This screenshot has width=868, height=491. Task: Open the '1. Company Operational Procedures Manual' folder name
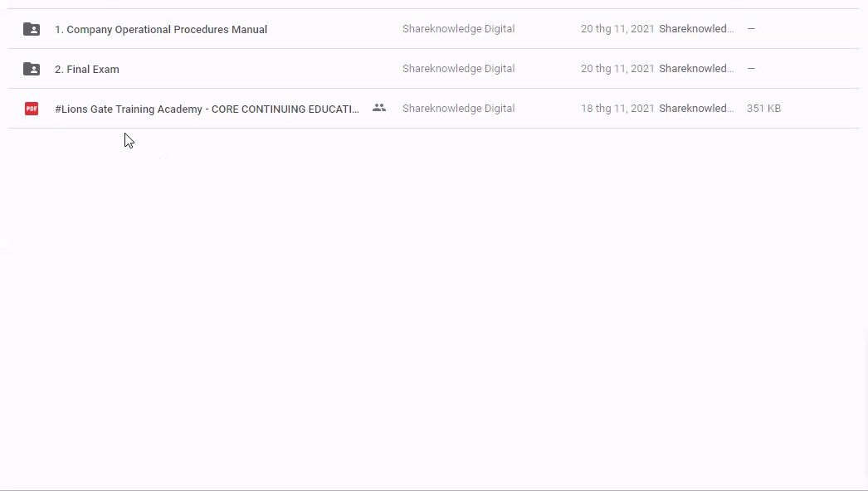pos(161,30)
